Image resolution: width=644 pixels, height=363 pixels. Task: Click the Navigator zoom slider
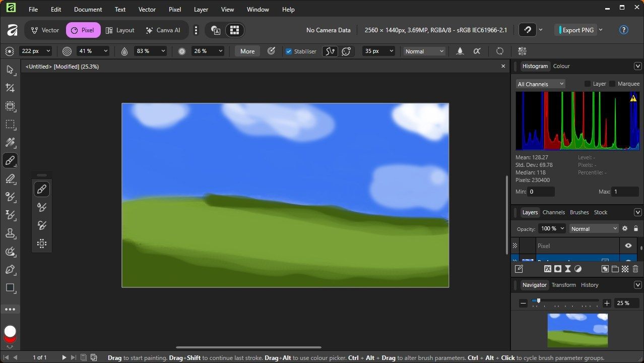pyautogui.click(x=565, y=301)
